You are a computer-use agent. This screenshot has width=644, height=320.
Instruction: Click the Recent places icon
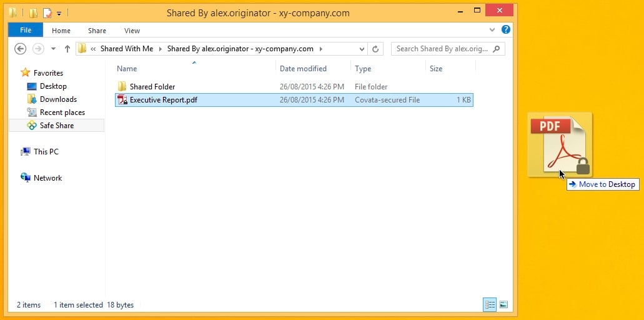32,112
